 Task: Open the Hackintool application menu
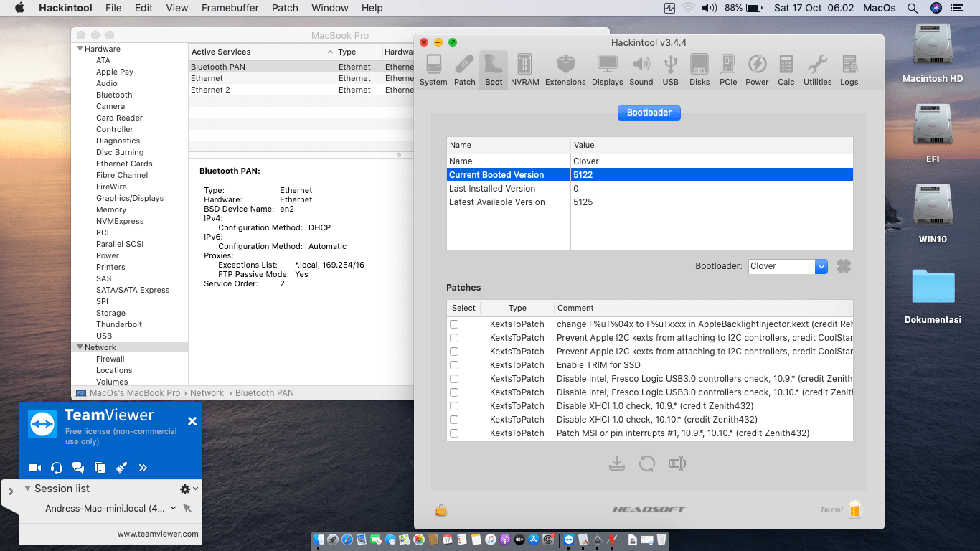(x=66, y=8)
